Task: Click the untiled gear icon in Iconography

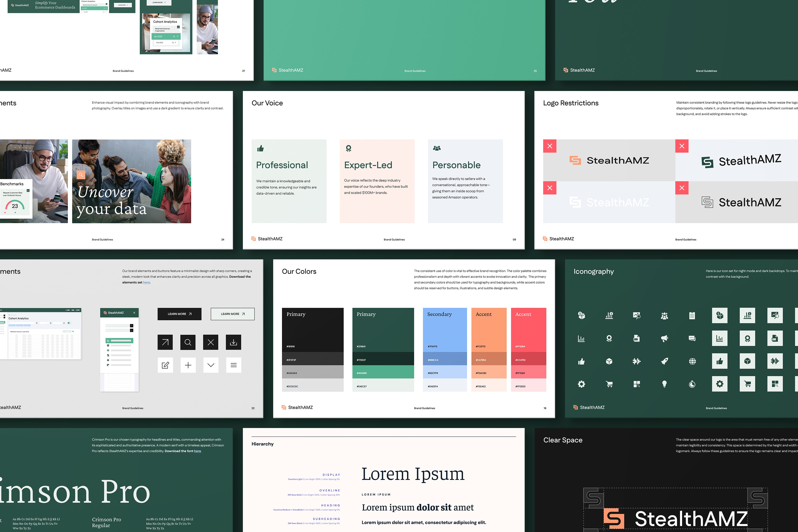Action: point(581,384)
